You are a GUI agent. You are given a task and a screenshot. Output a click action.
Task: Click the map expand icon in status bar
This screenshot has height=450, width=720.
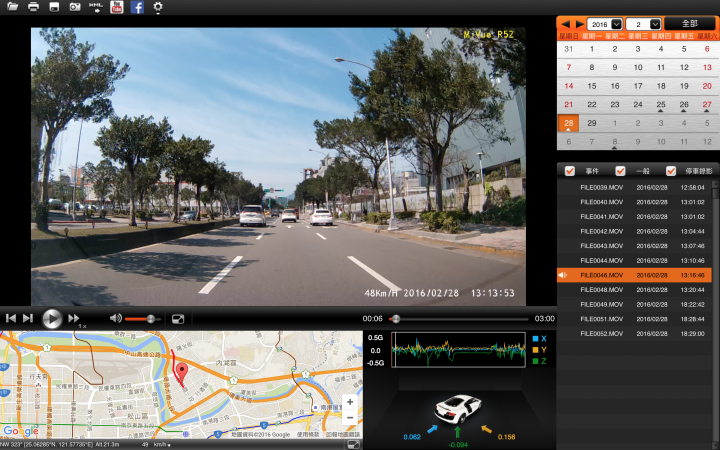353,444
